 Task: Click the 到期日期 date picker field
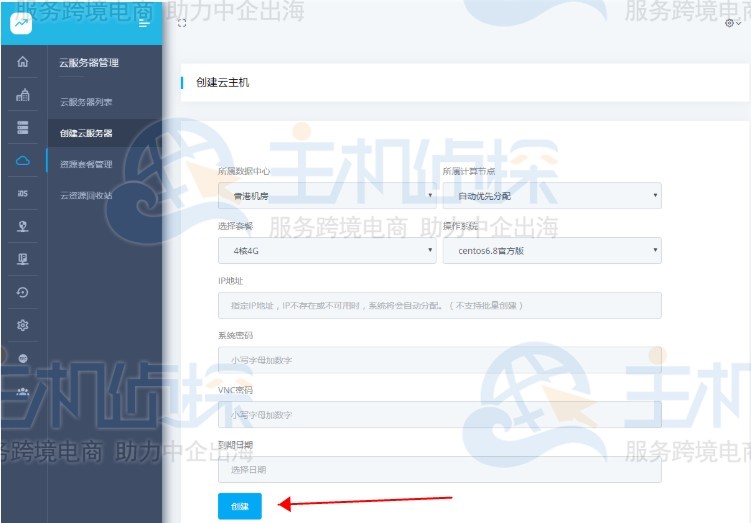coord(440,470)
